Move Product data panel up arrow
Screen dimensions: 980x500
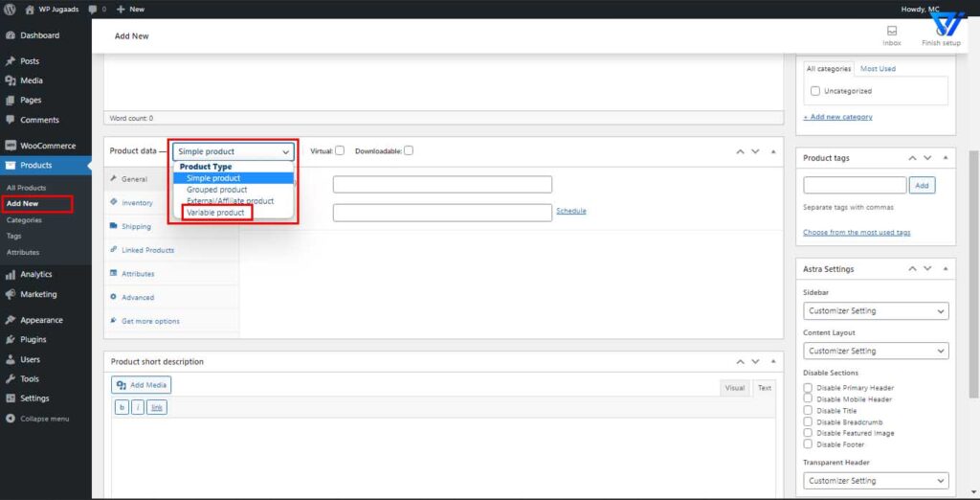click(740, 152)
